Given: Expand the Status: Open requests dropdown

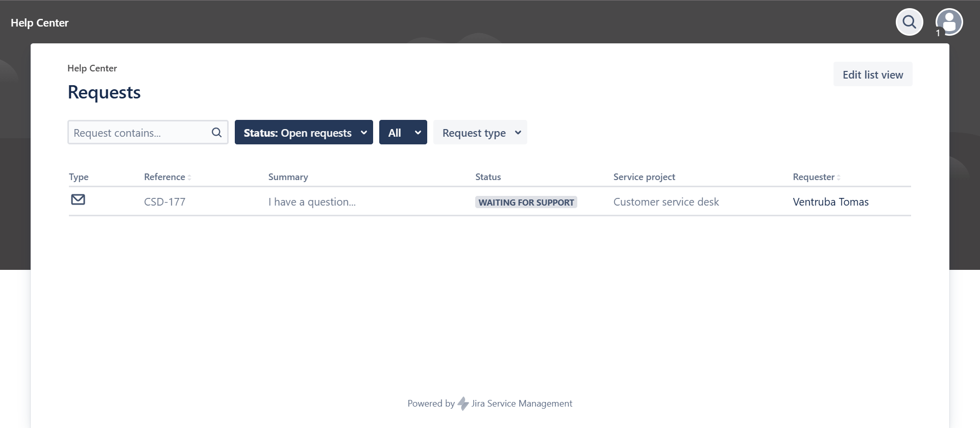Looking at the screenshot, I should coord(304,133).
